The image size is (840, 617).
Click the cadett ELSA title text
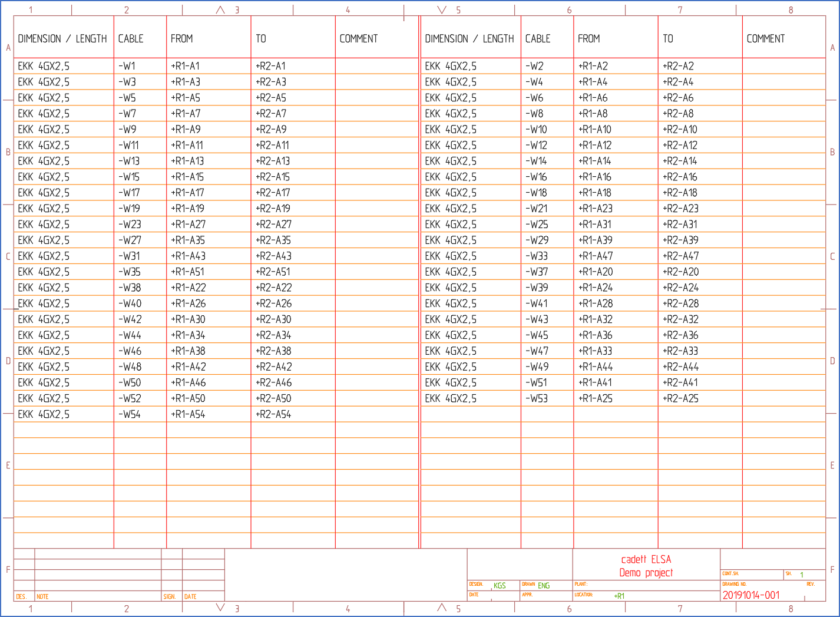tap(646, 560)
